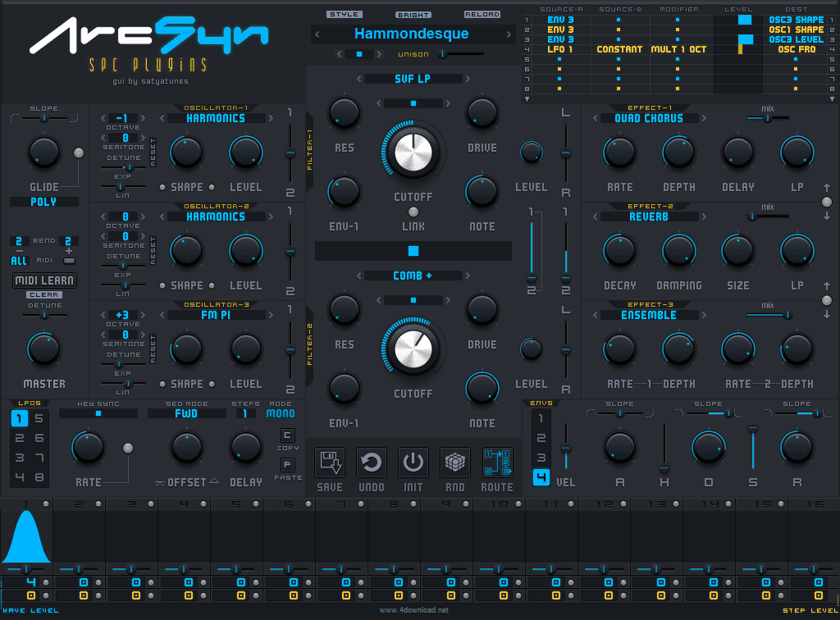The width and height of the screenshot is (840, 620).
Task: Click the Filter-1 CUTOFF knob
Action: click(x=413, y=152)
